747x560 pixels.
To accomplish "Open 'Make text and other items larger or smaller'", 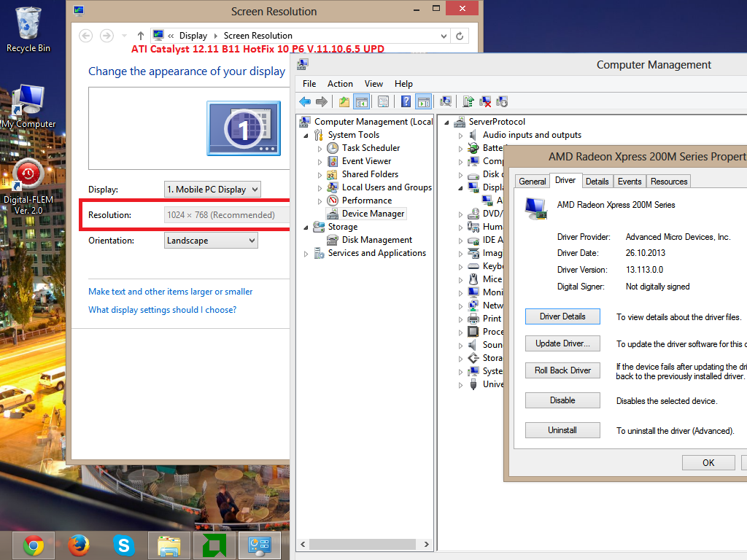I will coord(170,292).
